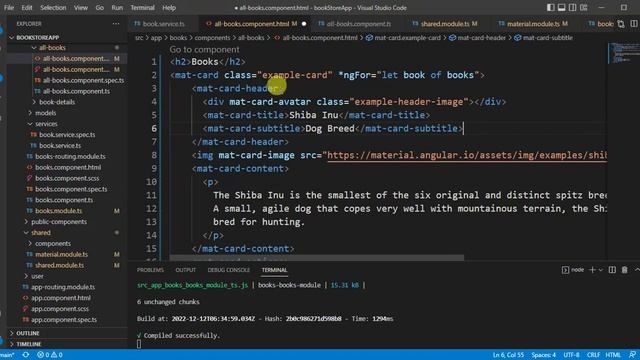
Task: Open books.component.scss file
Action: [67, 178]
